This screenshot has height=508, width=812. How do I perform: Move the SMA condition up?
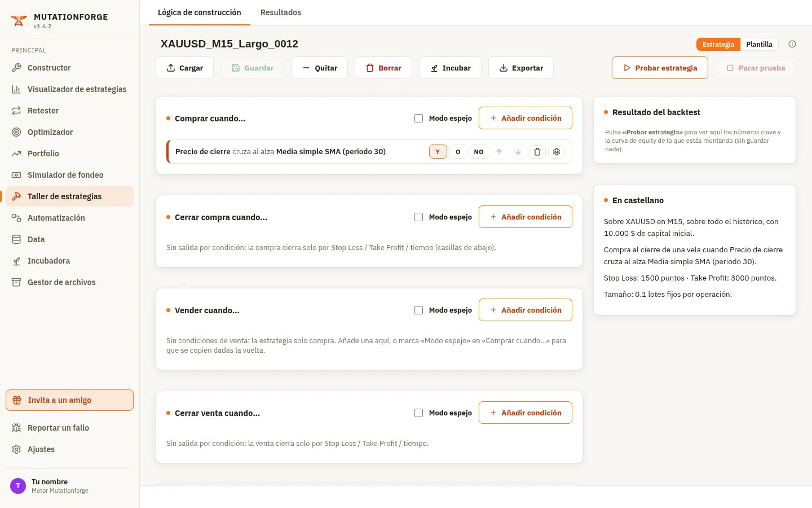tap(499, 152)
